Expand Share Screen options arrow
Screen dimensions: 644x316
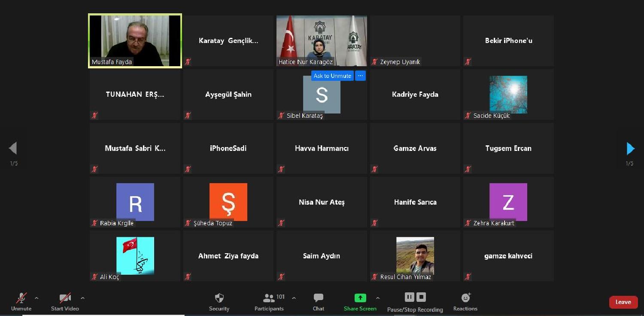click(378, 298)
